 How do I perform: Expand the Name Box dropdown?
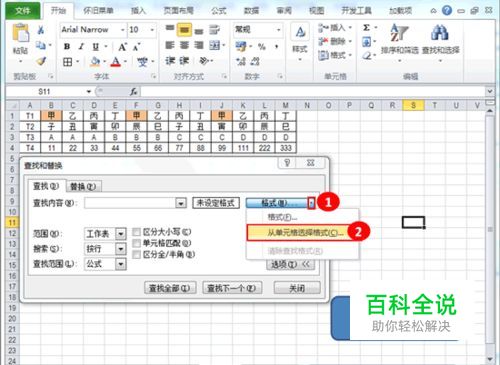click(x=89, y=91)
